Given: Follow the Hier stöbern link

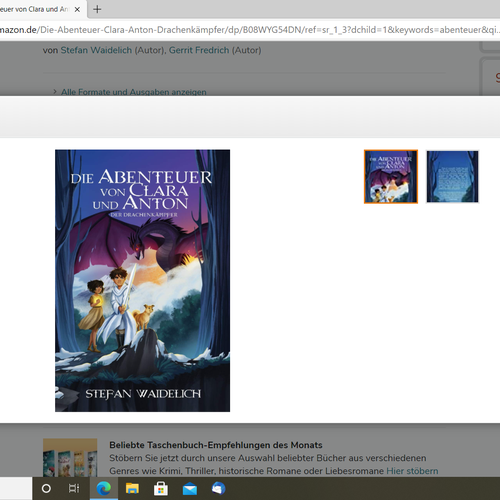Looking at the screenshot, I should coord(412,471).
